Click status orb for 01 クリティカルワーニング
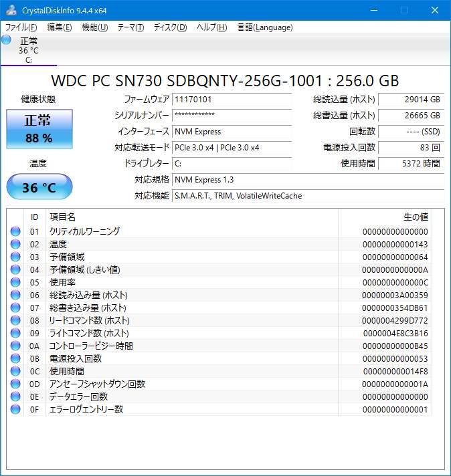 15,231
